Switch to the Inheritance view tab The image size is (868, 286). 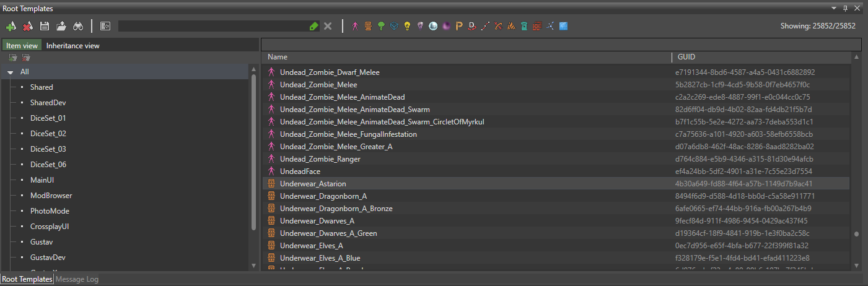coord(73,45)
